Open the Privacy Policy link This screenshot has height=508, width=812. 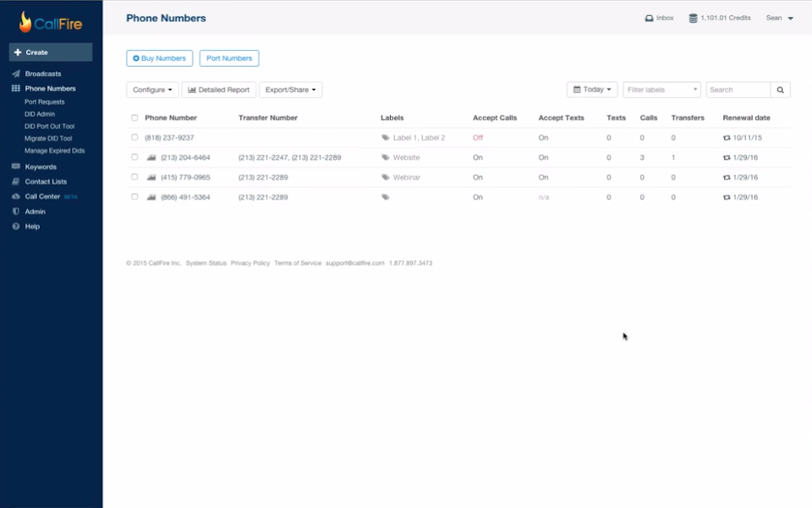(x=250, y=262)
